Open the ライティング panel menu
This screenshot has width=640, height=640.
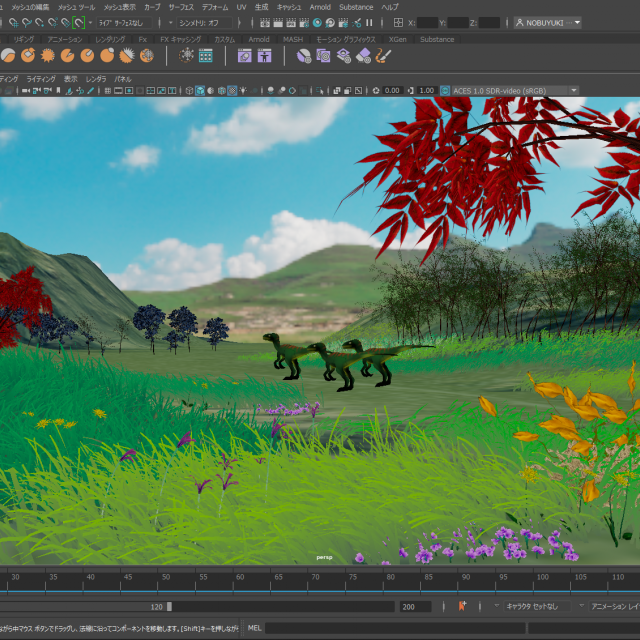pyautogui.click(x=41, y=79)
